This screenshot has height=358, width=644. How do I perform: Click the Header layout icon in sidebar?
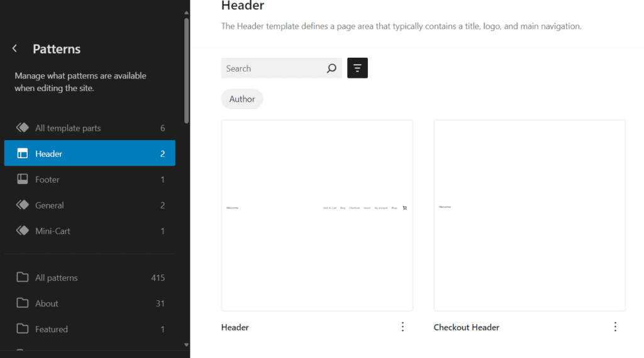pos(22,153)
